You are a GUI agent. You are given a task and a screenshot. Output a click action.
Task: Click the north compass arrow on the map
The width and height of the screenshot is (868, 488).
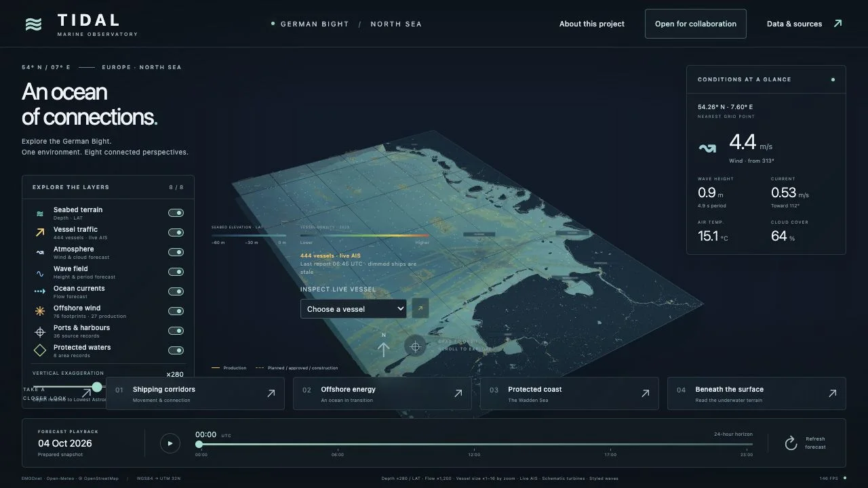click(x=383, y=349)
